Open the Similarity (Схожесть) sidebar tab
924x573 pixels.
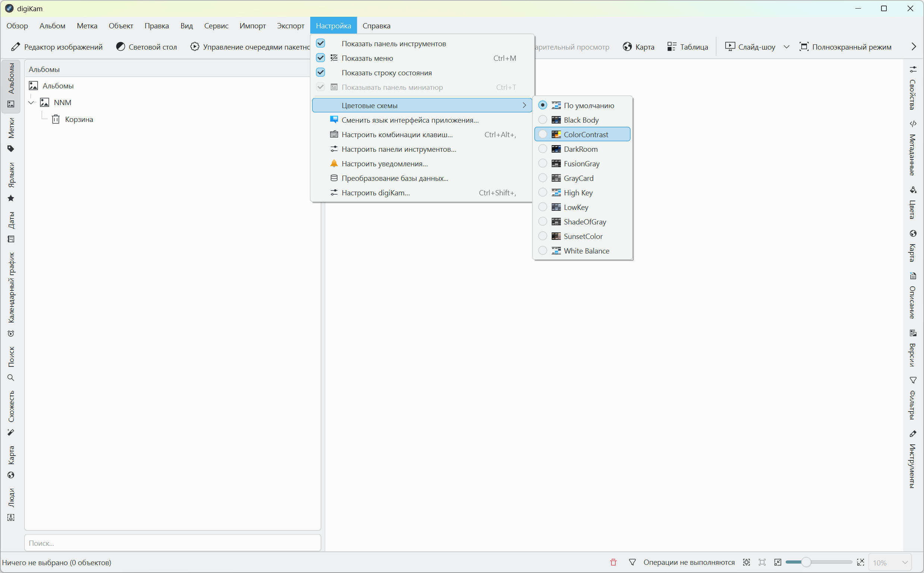click(x=11, y=413)
